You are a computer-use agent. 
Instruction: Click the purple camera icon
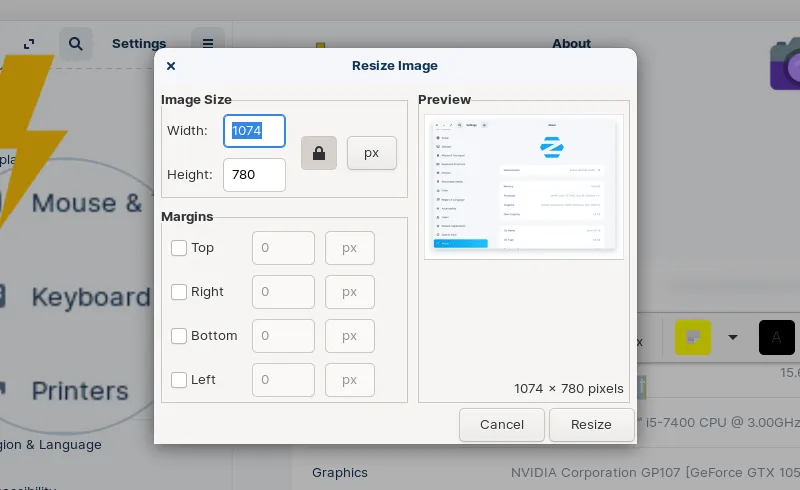pos(785,65)
